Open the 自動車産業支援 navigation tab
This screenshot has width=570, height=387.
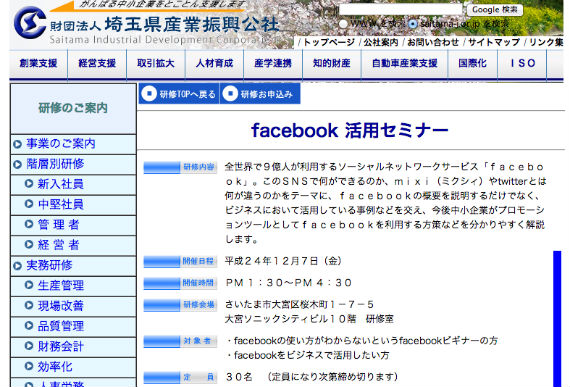click(405, 64)
